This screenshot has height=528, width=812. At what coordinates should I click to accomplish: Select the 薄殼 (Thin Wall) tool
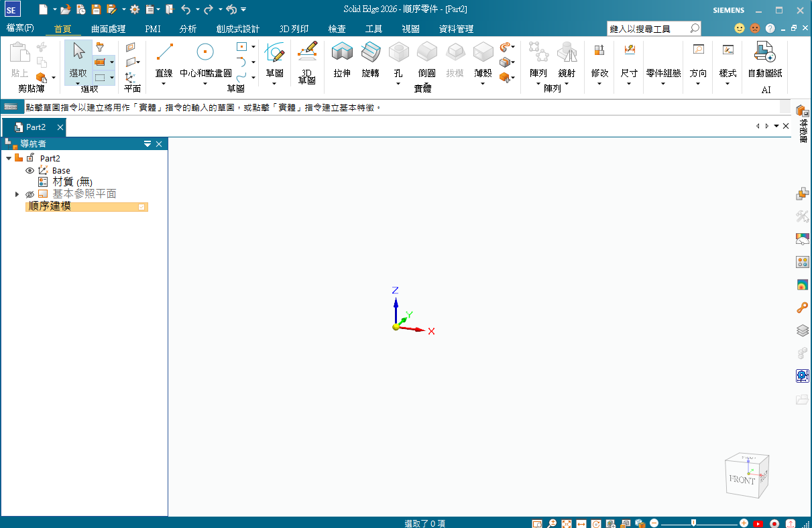coord(483,52)
